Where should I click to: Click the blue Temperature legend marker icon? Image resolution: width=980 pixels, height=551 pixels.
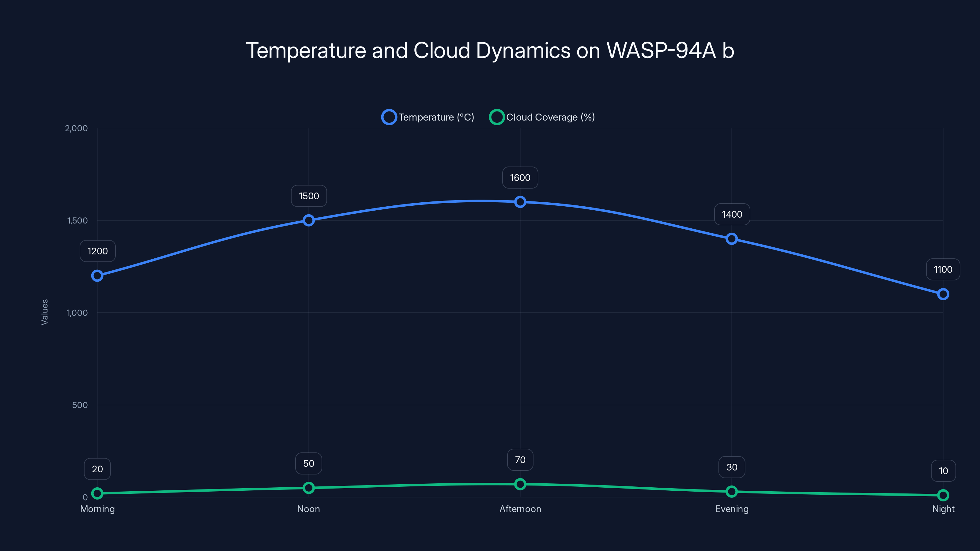[389, 117]
